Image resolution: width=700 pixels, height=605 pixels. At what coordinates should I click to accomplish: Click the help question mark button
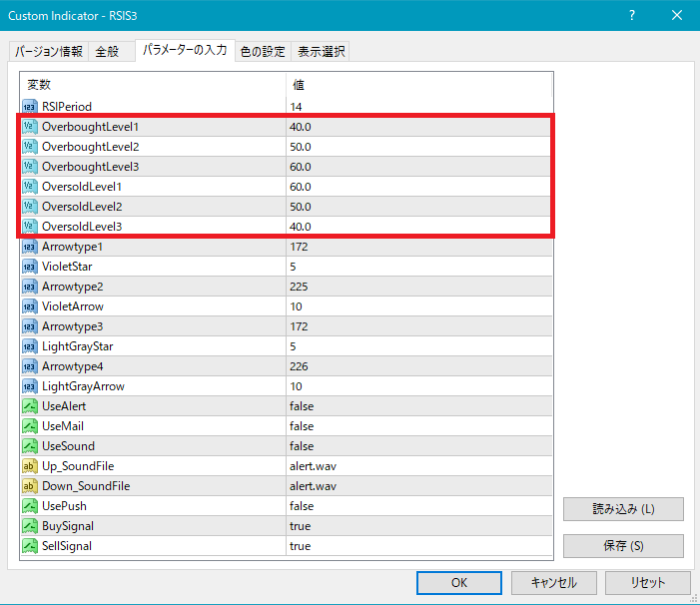632,16
